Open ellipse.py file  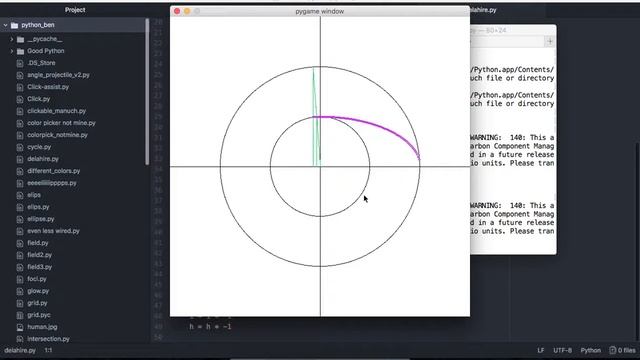click(40, 219)
